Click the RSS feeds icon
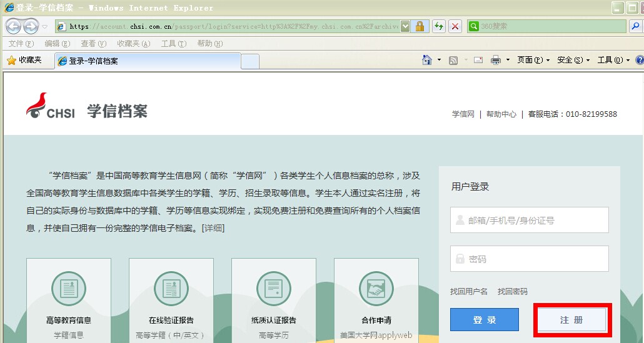Viewport: 644px width, 343px height. 453,61
